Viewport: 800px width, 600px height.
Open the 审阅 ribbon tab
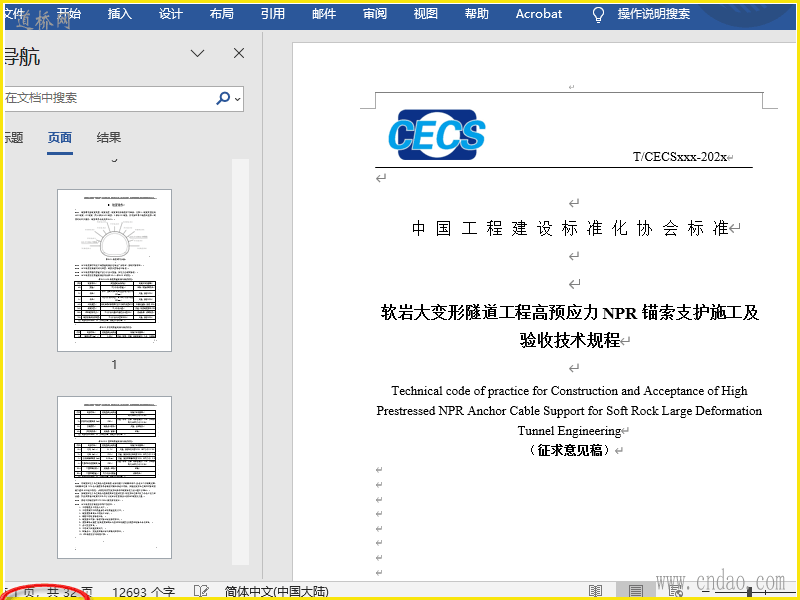(x=375, y=14)
